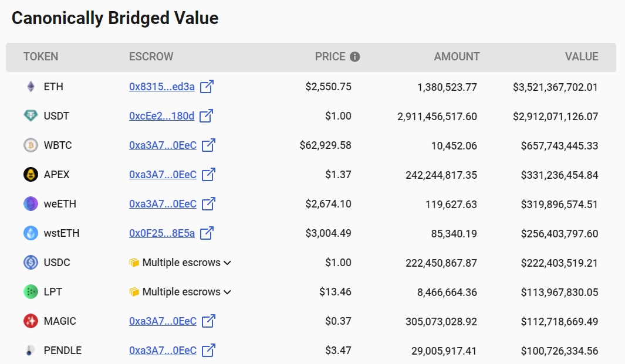Viewport: 625px width, 364px height.
Task: Click MAGIC amount 305,073,028.92
Action: click(441, 321)
